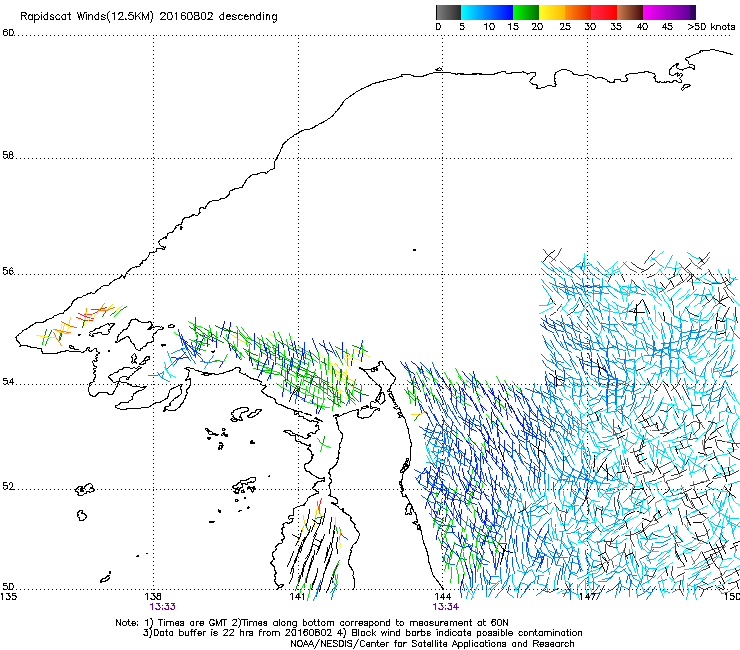740x650 pixels.
Task: Click the 'Times are GMT' note line
Action: pos(312,623)
